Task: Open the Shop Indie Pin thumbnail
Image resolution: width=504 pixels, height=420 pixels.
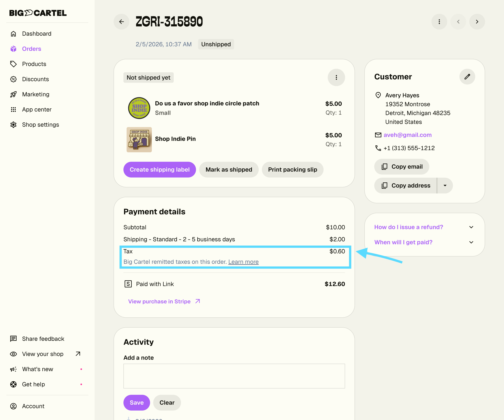Action: pos(139,139)
